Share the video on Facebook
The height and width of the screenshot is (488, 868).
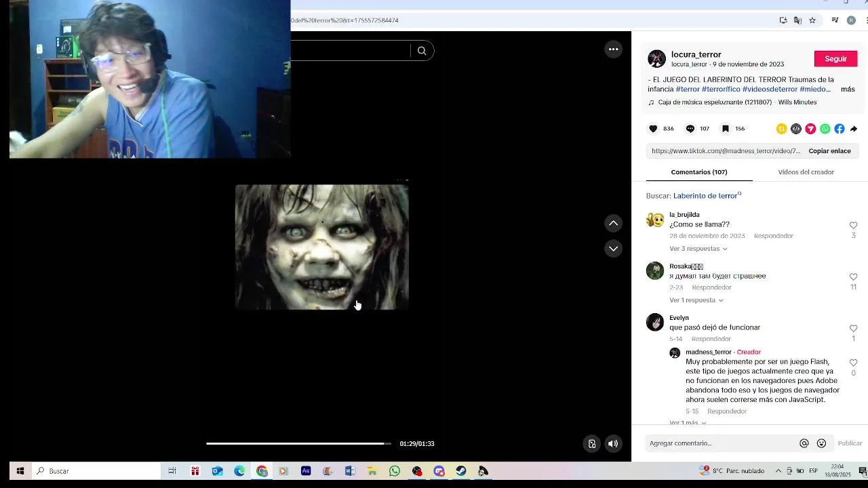click(x=840, y=129)
